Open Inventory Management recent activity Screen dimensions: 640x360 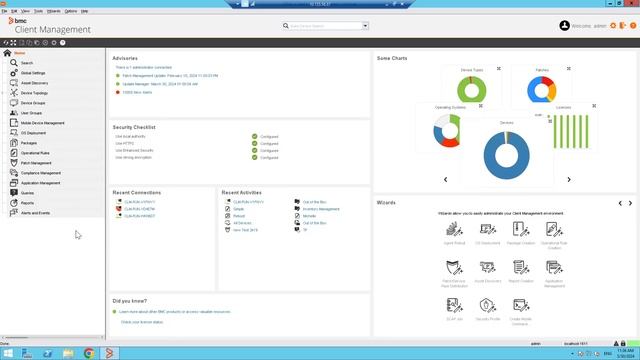[321, 209]
